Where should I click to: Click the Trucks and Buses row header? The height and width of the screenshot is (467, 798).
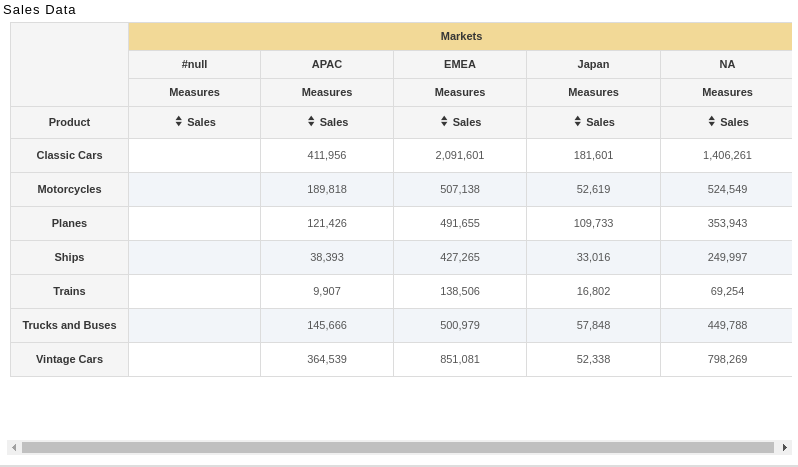69,325
